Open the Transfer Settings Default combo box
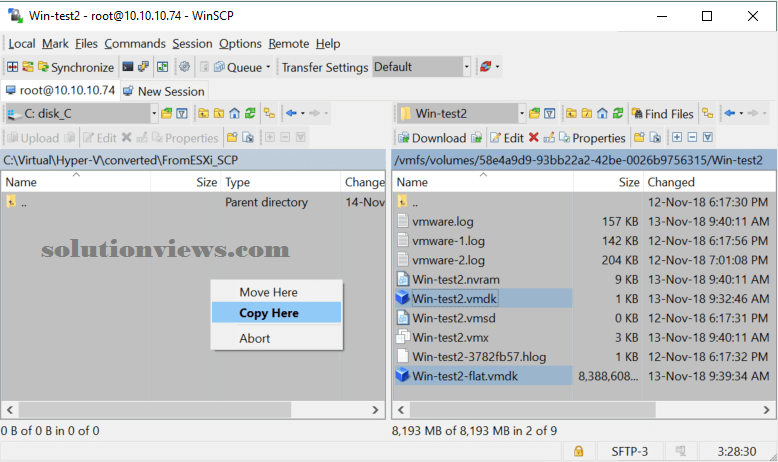This screenshot has height=462, width=778. pyautogui.click(x=421, y=66)
